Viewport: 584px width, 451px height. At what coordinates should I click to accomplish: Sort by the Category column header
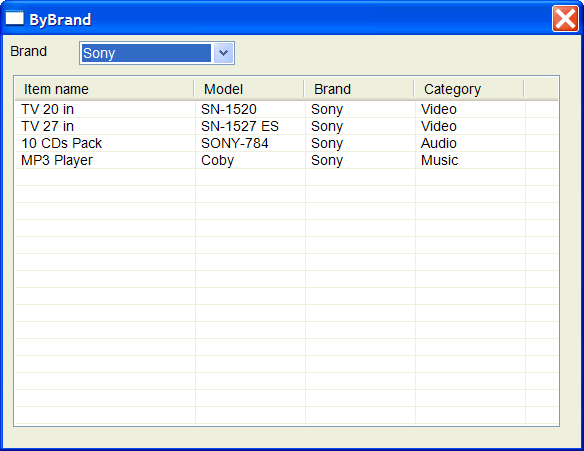469,89
